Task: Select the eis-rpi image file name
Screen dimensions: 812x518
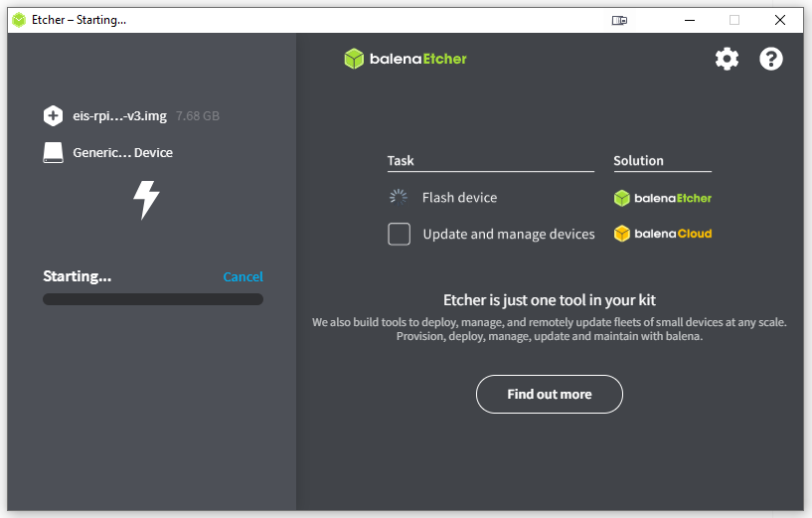Action: 119,116
